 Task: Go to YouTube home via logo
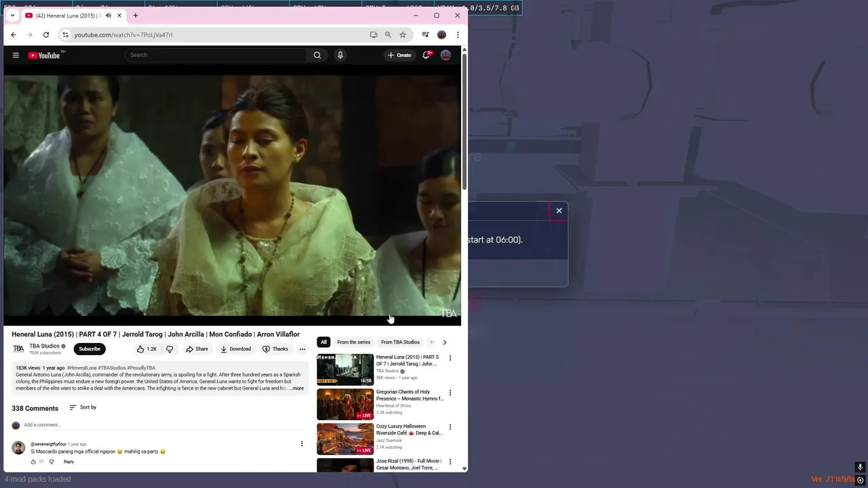click(x=45, y=55)
